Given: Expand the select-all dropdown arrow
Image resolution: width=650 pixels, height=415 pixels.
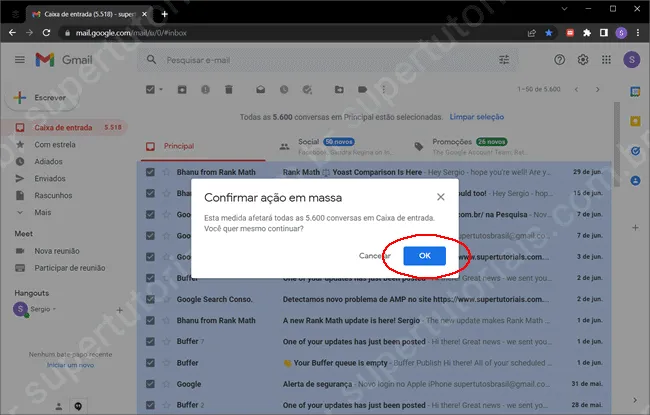Looking at the screenshot, I should (x=161, y=89).
